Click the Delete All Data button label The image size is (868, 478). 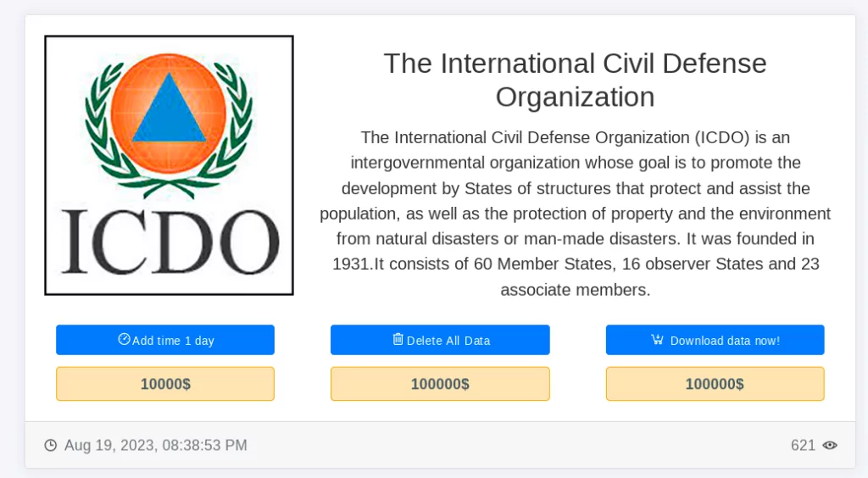[x=448, y=341]
